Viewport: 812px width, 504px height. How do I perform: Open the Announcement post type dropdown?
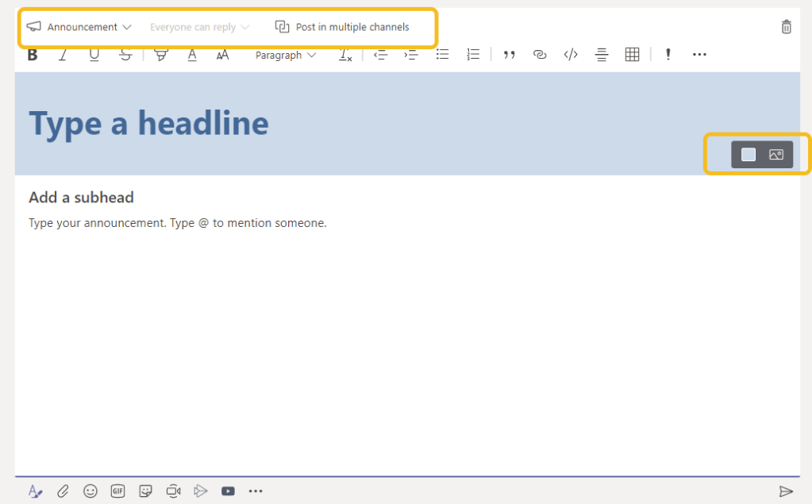click(x=79, y=27)
